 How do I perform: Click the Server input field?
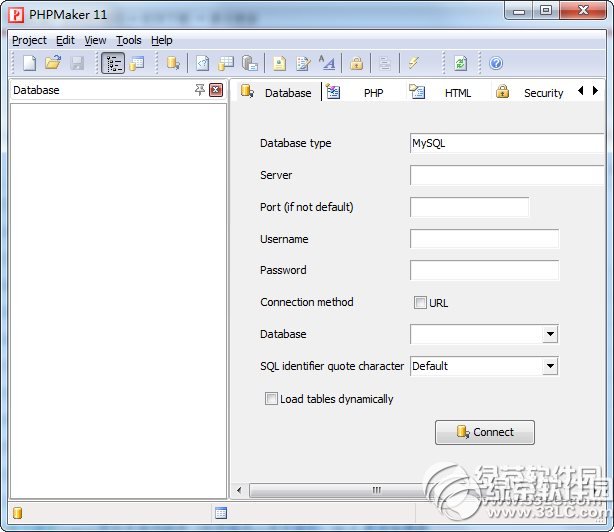[507, 175]
